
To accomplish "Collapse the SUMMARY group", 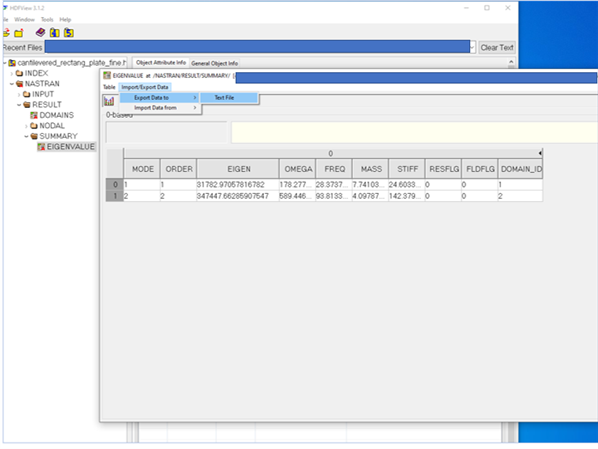I will click(x=26, y=136).
